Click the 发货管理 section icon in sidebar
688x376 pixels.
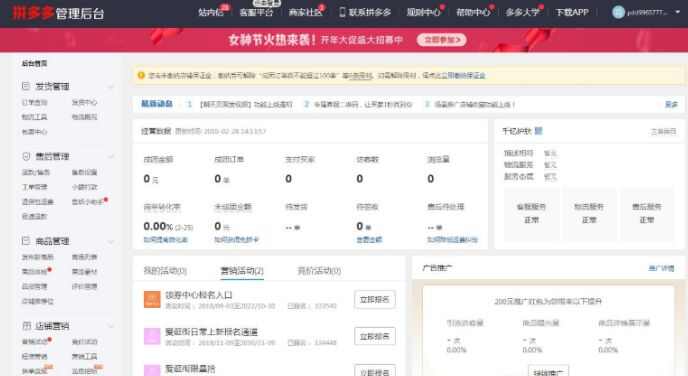[x=26, y=86]
